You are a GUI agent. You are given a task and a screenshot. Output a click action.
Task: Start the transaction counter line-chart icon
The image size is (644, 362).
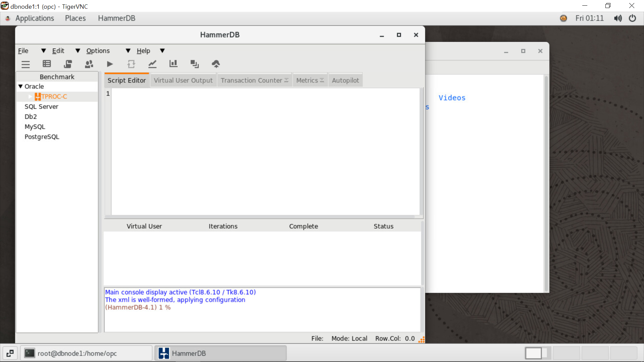[x=152, y=64]
